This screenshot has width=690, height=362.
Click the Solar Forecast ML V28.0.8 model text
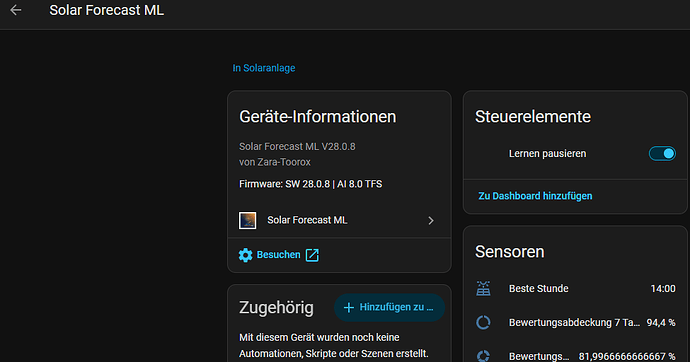pyautogui.click(x=297, y=146)
